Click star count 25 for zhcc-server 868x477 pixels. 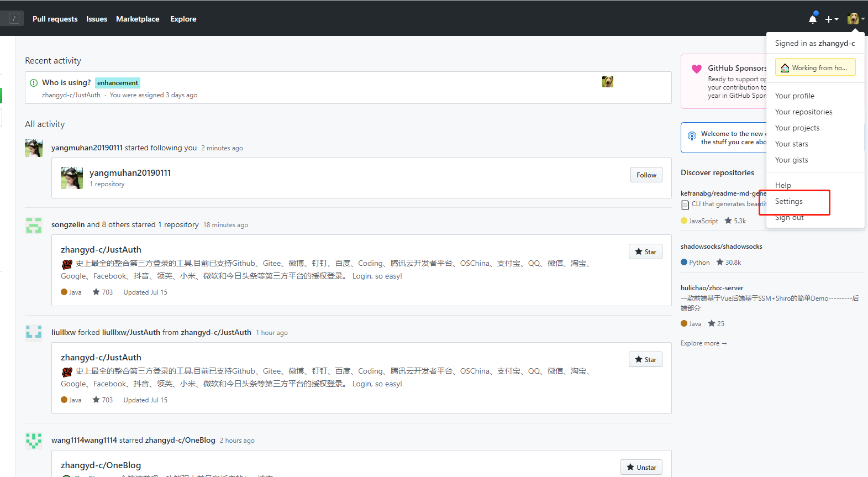[716, 323]
